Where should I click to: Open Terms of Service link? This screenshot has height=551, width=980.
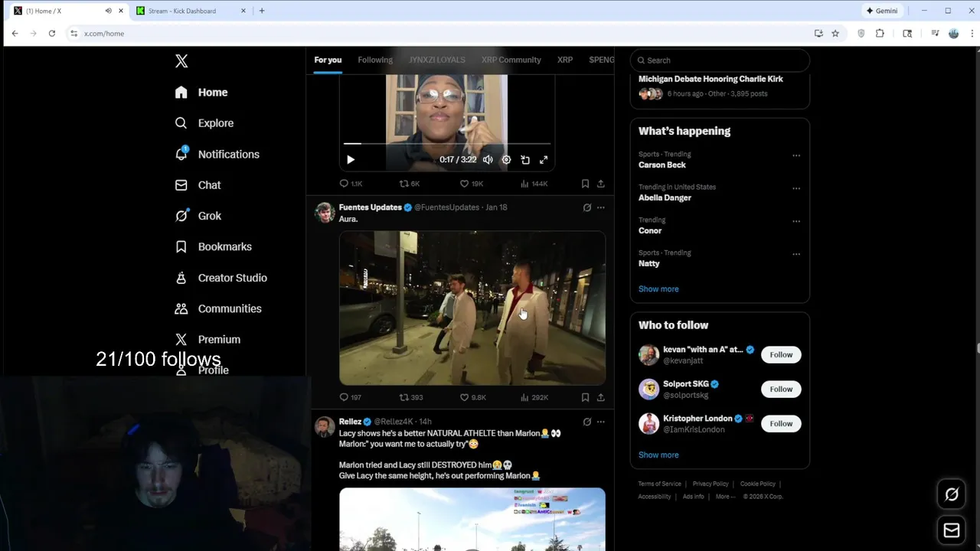(660, 484)
